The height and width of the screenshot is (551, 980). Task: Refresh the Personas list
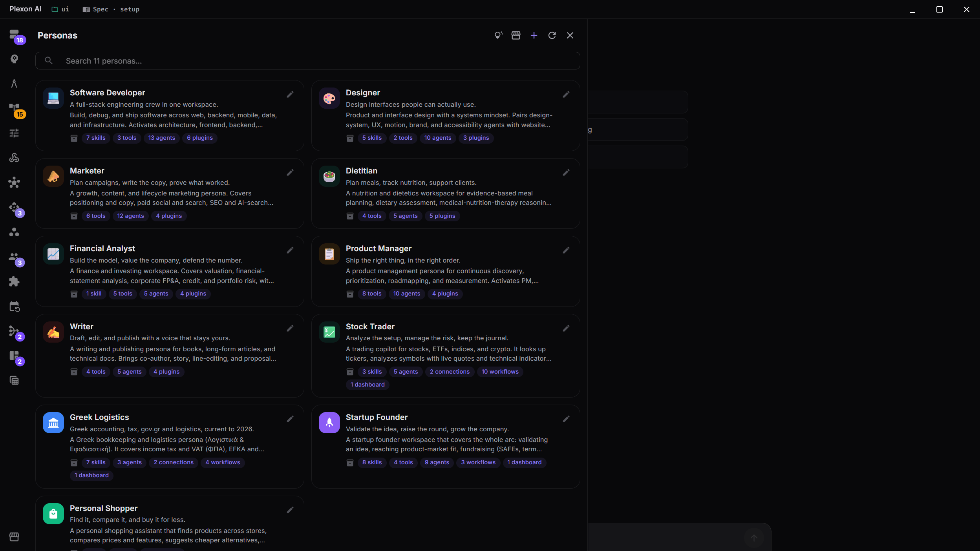(x=552, y=35)
